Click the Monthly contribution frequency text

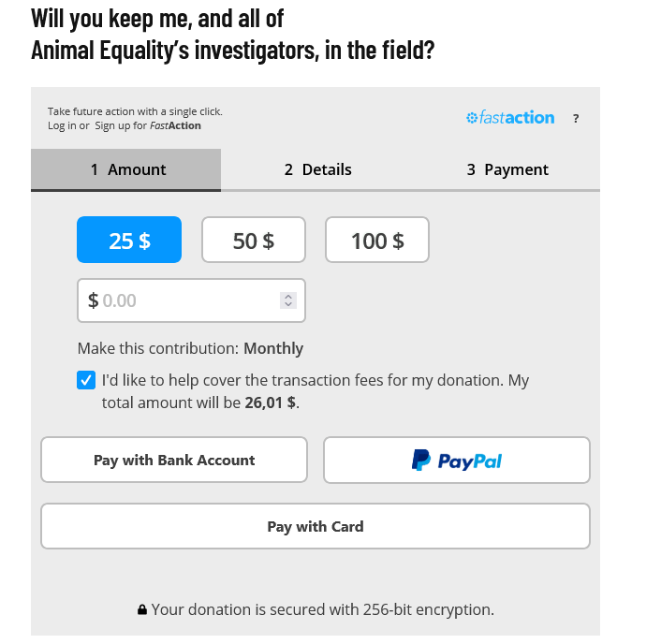click(x=273, y=348)
